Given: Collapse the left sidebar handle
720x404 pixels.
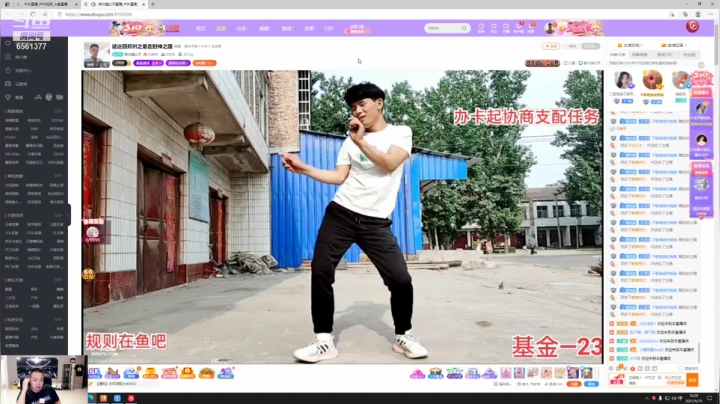Looking at the screenshot, I should pos(69,215).
